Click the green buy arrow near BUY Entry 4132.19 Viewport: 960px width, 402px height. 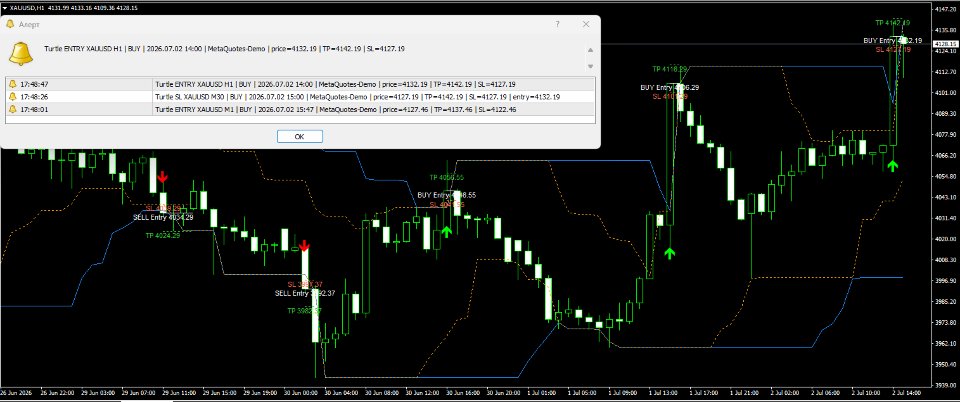click(893, 165)
